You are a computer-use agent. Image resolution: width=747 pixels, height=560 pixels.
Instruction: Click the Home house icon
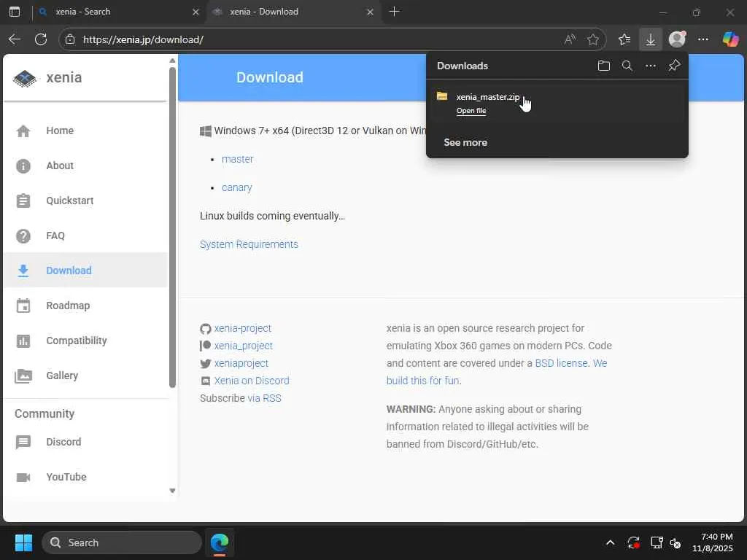pyautogui.click(x=23, y=131)
